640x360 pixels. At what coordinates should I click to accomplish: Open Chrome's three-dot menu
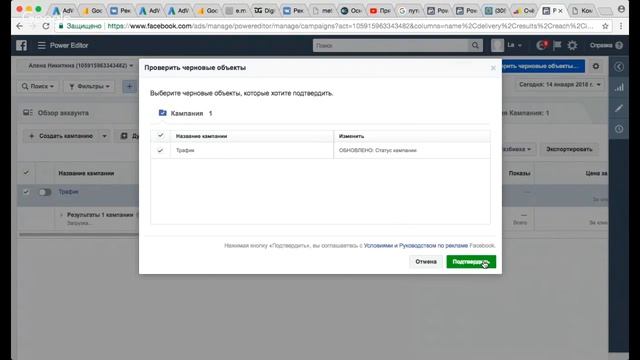click(x=621, y=26)
